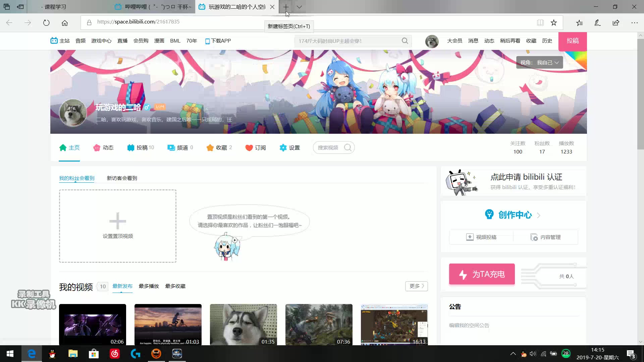The image size is (644, 362).
Task: Open the husky dog video thumbnail (01:35)
Action: click(243, 323)
